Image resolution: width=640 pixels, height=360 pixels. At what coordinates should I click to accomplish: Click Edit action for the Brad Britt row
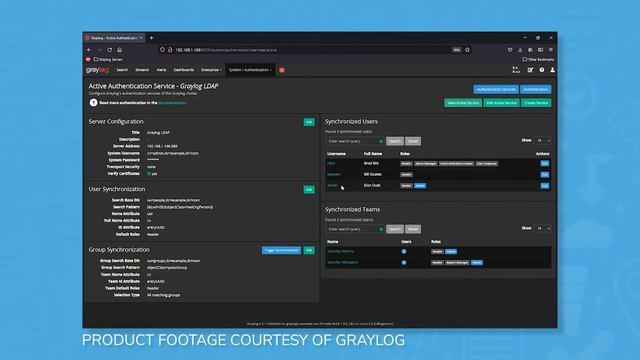[544, 163]
